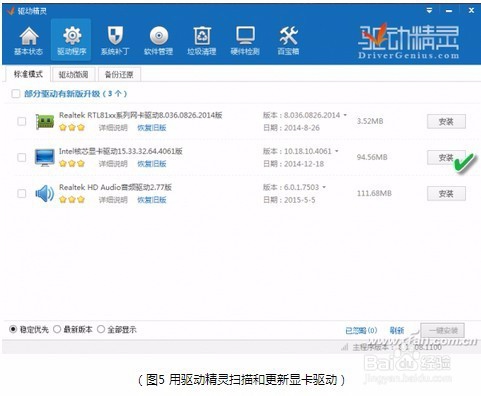Tick the Realtek HD Audio driver checkbox

pyautogui.click(x=22, y=193)
